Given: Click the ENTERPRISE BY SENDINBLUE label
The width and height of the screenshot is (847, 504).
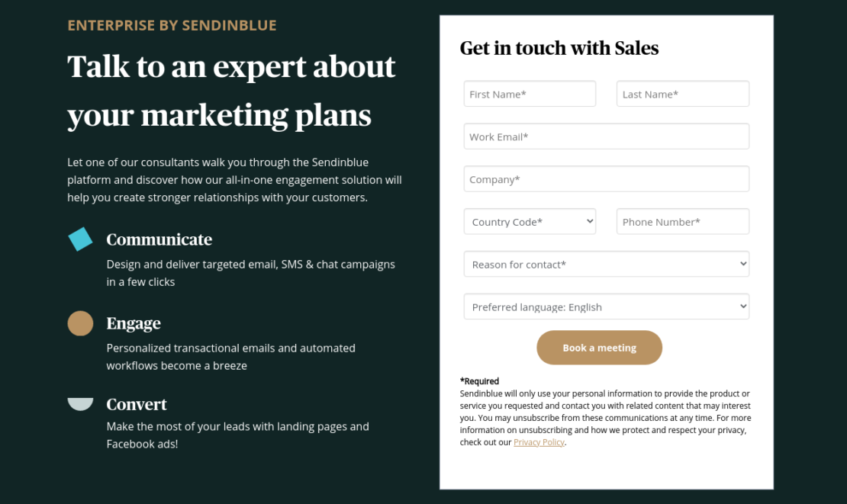Looking at the screenshot, I should (172, 24).
